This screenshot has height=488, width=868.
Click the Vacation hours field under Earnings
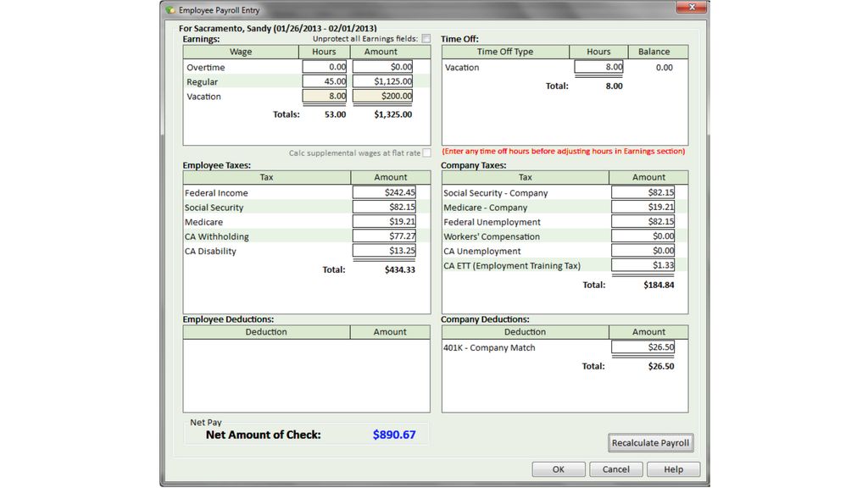tap(323, 96)
